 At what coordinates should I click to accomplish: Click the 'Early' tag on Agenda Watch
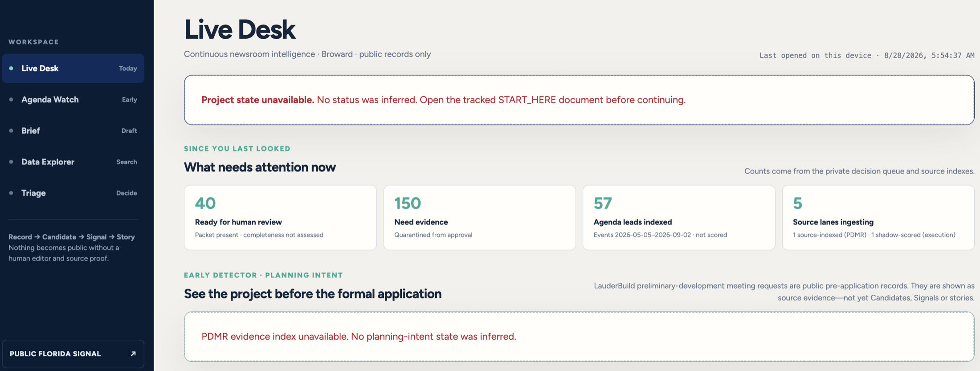point(130,100)
